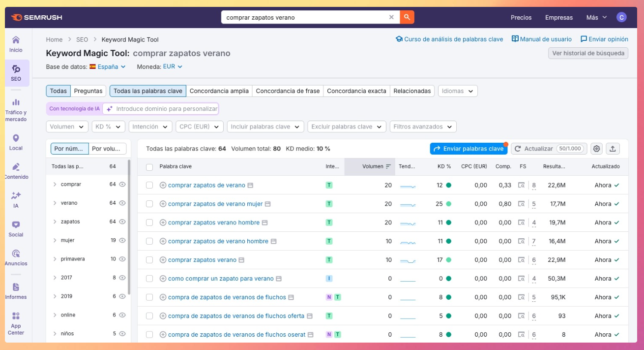Click the export upload icon
This screenshot has height=350, width=644.
point(613,149)
